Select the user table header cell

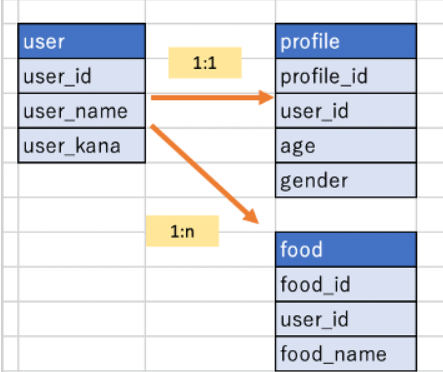(x=82, y=41)
